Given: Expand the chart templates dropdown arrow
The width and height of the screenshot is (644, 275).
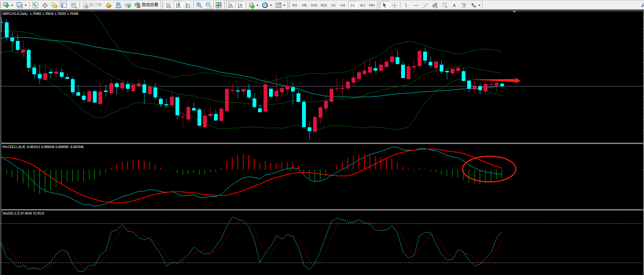Looking at the screenshot, I should coord(284,5).
